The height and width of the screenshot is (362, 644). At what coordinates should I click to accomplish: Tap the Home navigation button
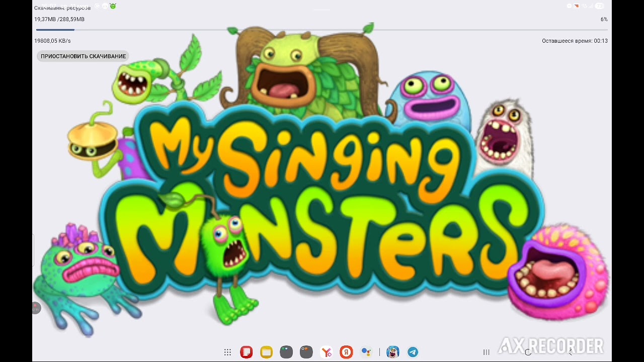(x=528, y=352)
